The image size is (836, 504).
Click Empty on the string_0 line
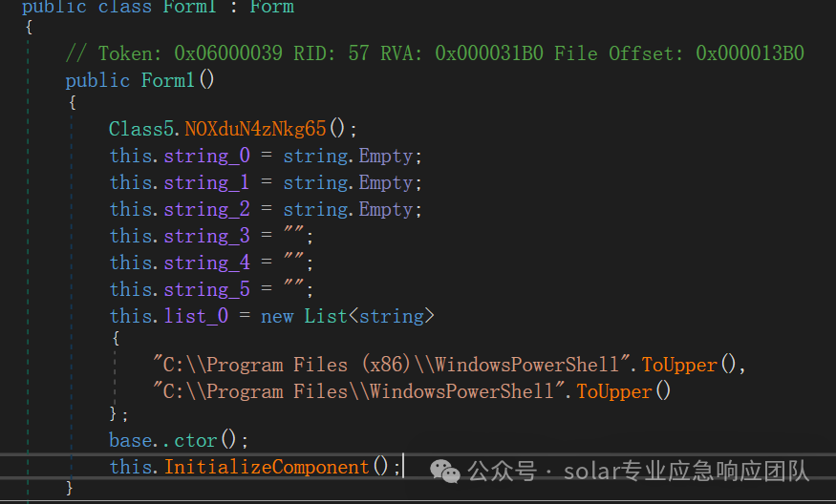click(385, 156)
